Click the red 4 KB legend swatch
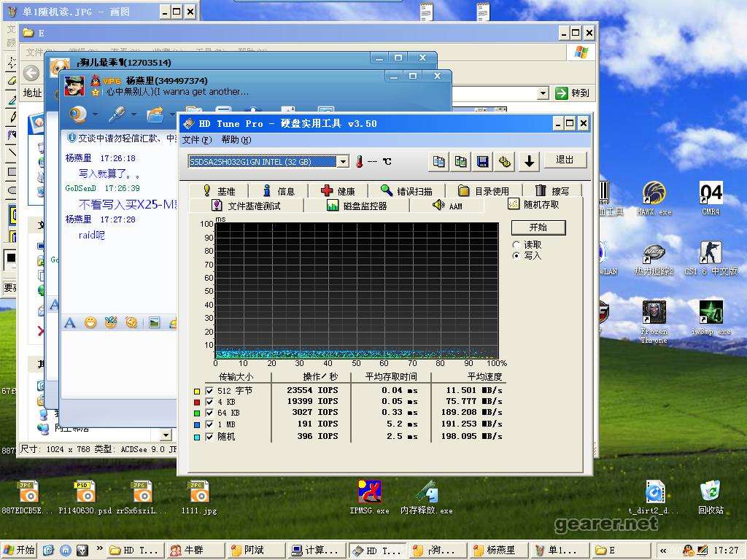Image resolution: width=747 pixels, height=560 pixels. [197, 402]
